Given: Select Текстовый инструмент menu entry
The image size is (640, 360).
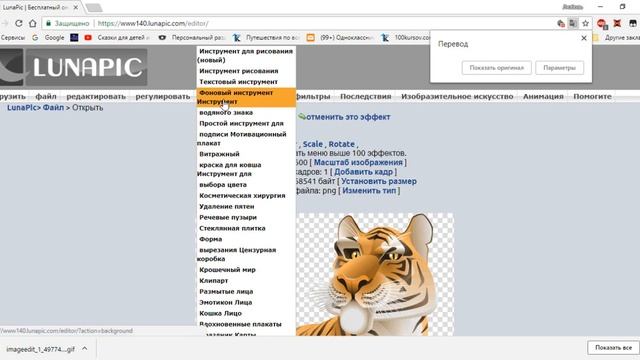Looking at the screenshot, I should pos(238,82).
